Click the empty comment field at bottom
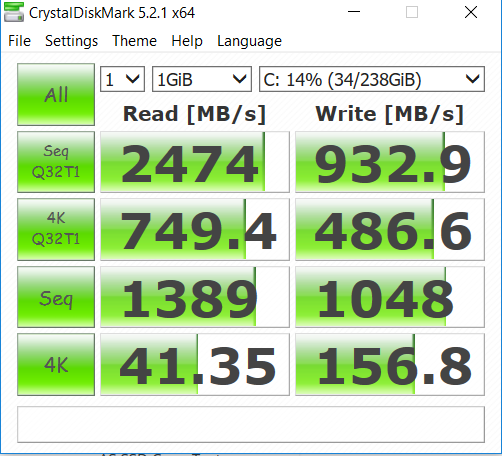This screenshot has width=502, height=456. pos(251,424)
